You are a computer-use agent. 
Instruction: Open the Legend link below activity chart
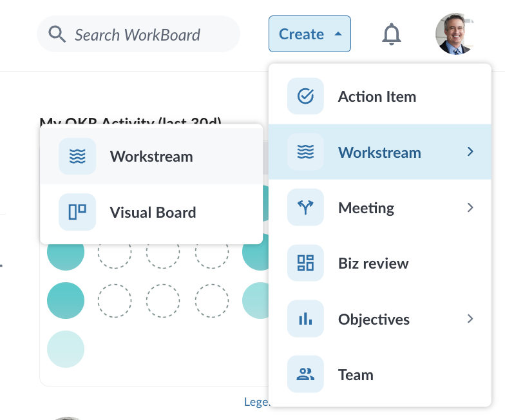click(256, 402)
